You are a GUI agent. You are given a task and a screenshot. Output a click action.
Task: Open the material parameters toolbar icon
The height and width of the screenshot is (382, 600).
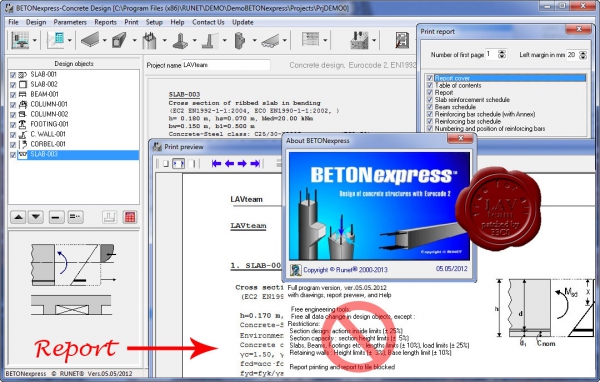(359, 40)
